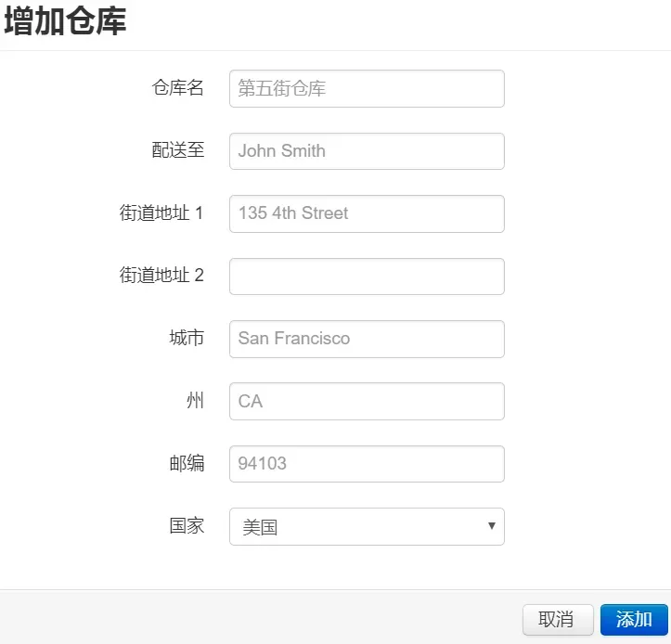The image size is (671, 644).
Task: Click the 配送至 label text
Action: (x=177, y=150)
